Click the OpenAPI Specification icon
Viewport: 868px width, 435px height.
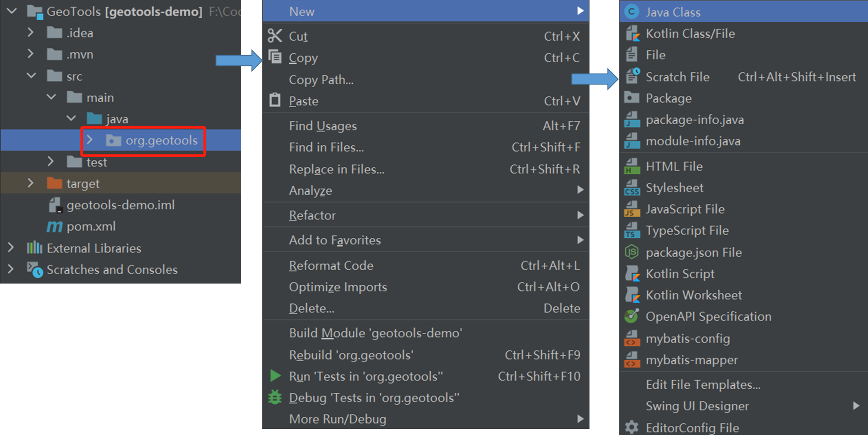pos(632,316)
